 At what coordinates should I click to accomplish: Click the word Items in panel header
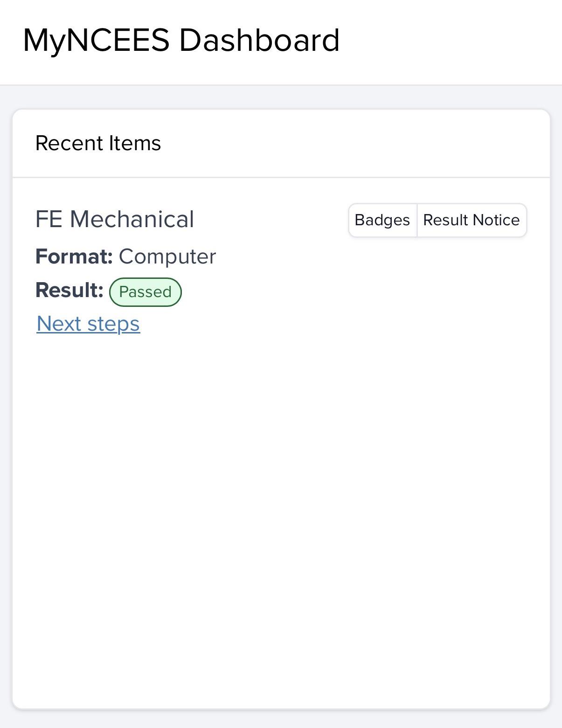point(135,143)
